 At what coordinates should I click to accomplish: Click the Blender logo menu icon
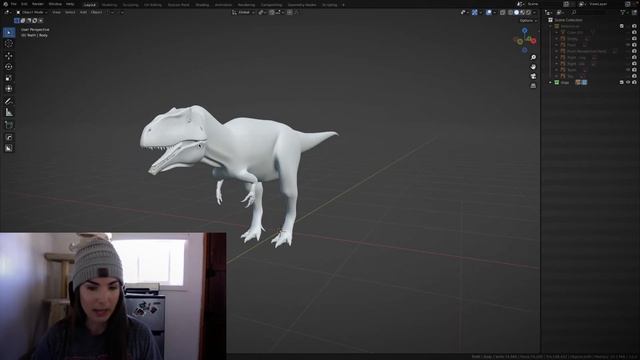[x=5, y=4]
